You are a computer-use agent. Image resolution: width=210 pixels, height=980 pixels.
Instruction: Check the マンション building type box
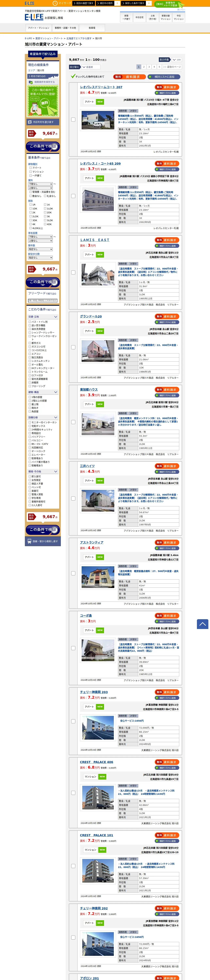coord(30,171)
